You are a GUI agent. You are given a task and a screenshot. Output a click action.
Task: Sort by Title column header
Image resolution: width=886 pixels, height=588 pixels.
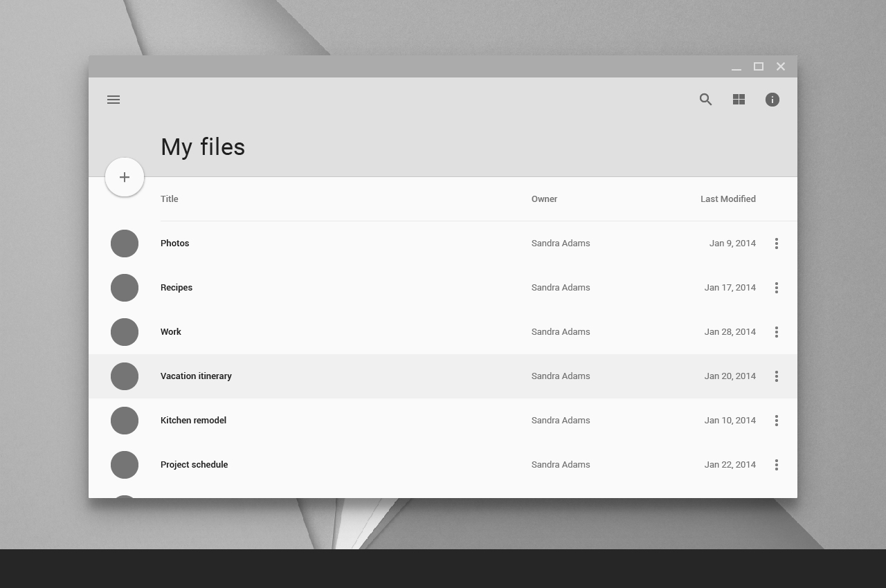[x=170, y=199]
